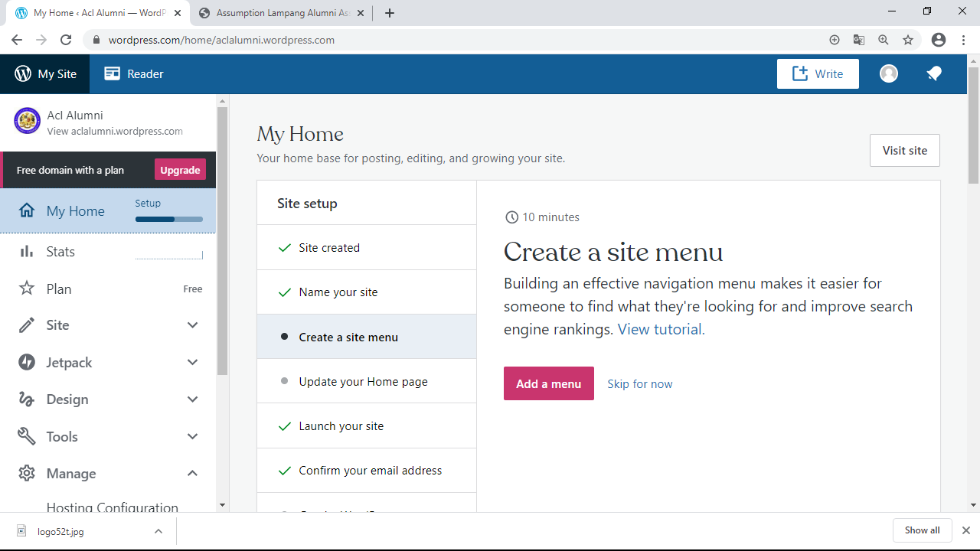
Task: Expand the Site submenu chevron
Action: pyautogui.click(x=192, y=325)
